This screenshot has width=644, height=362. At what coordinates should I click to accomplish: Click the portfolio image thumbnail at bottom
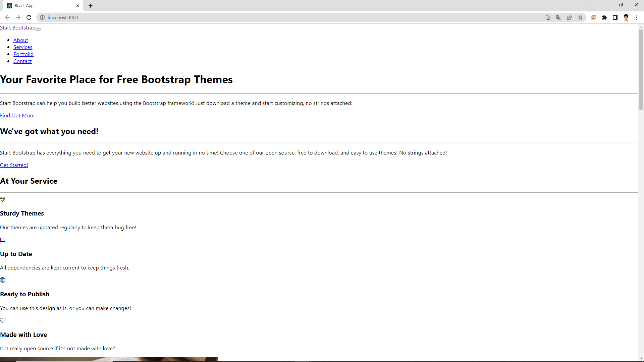click(109, 359)
